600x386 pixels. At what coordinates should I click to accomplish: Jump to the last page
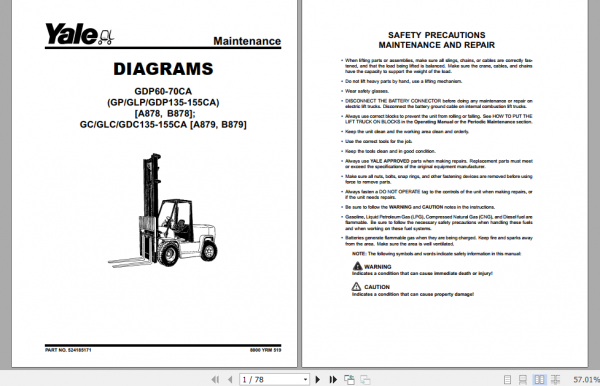click(x=333, y=379)
